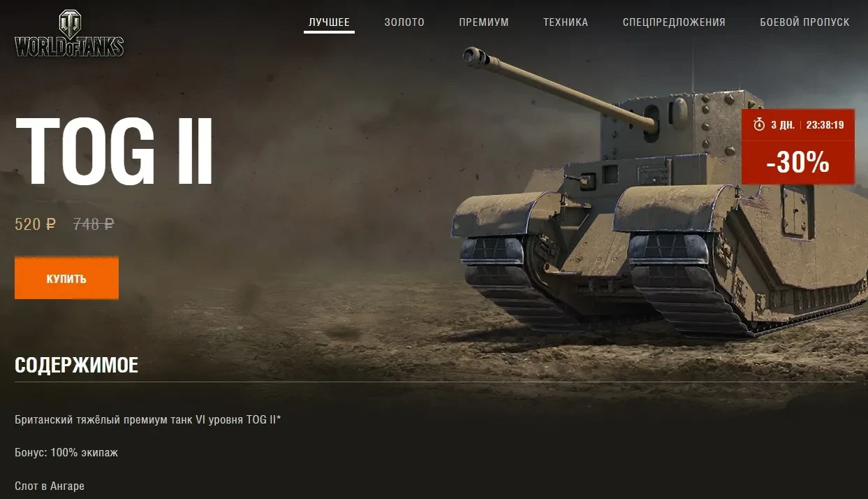868x499 pixels.
Task: Click the discounted price 520 ₽
Action: coord(35,224)
